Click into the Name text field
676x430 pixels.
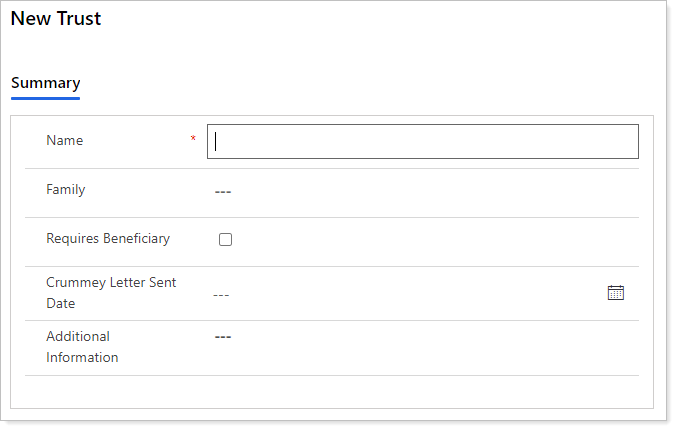click(x=422, y=142)
